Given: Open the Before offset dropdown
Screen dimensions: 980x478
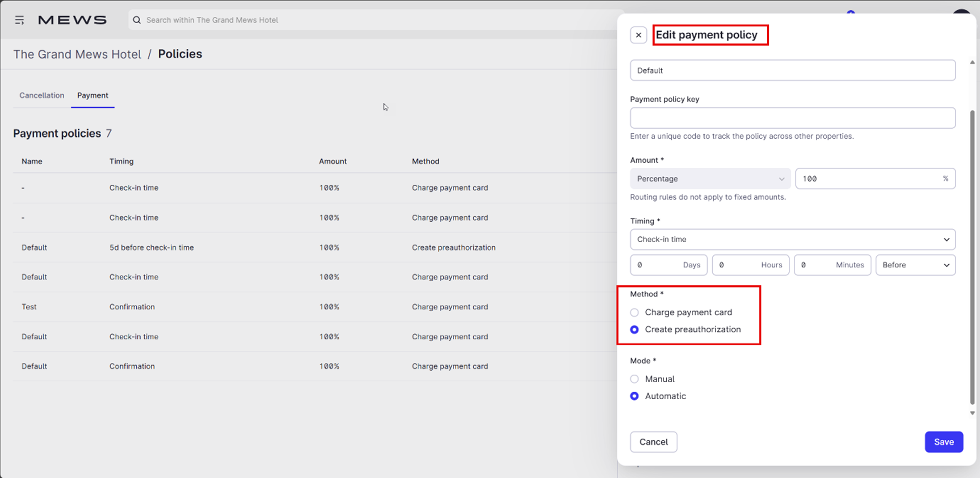Looking at the screenshot, I should coord(915,265).
